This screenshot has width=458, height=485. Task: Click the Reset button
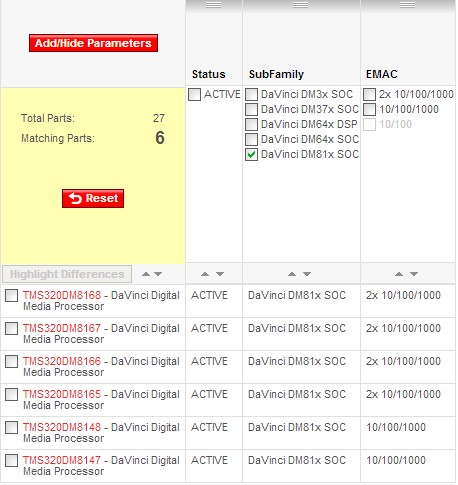coord(93,198)
